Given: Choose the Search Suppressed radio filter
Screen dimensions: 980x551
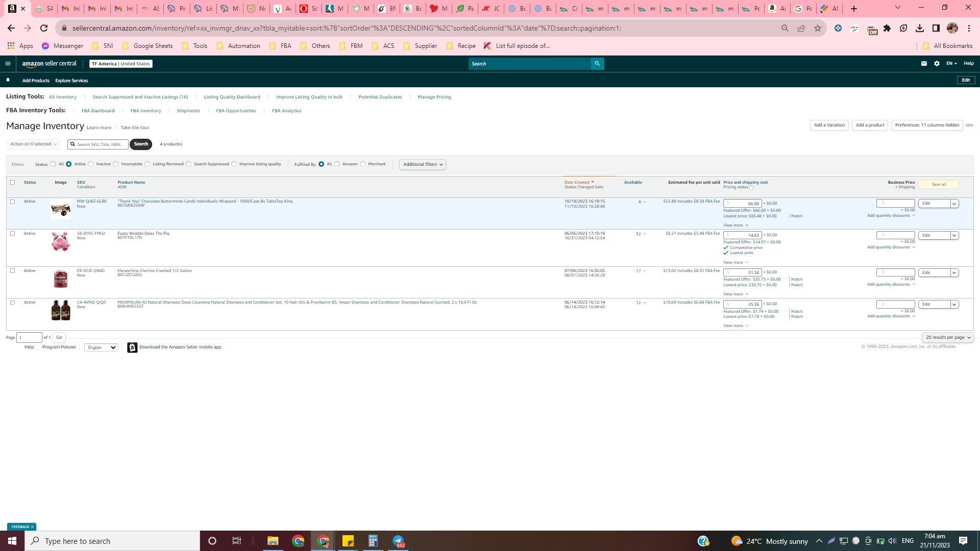Looking at the screenshot, I should (x=189, y=164).
